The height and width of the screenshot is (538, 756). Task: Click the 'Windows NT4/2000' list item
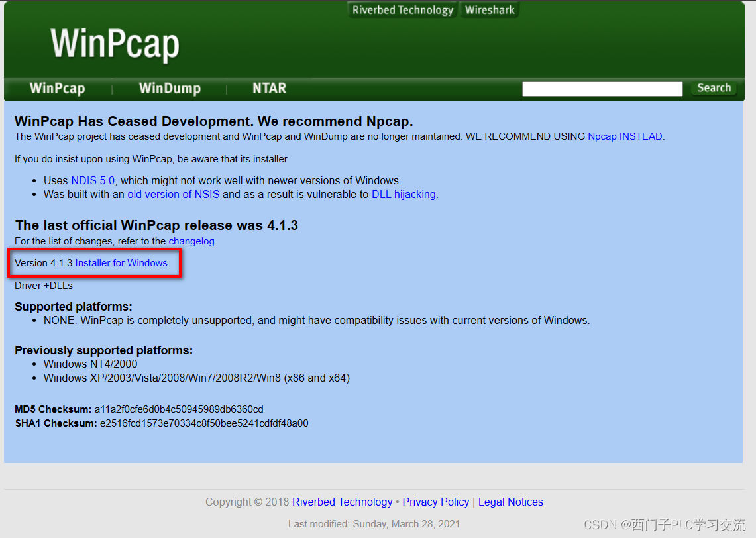coord(91,364)
